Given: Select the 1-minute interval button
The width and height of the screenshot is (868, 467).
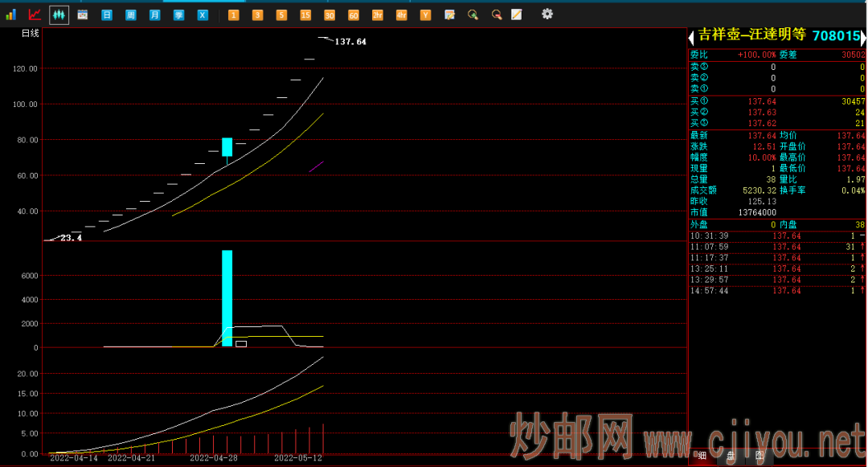Looking at the screenshot, I should (x=233, y=14).
